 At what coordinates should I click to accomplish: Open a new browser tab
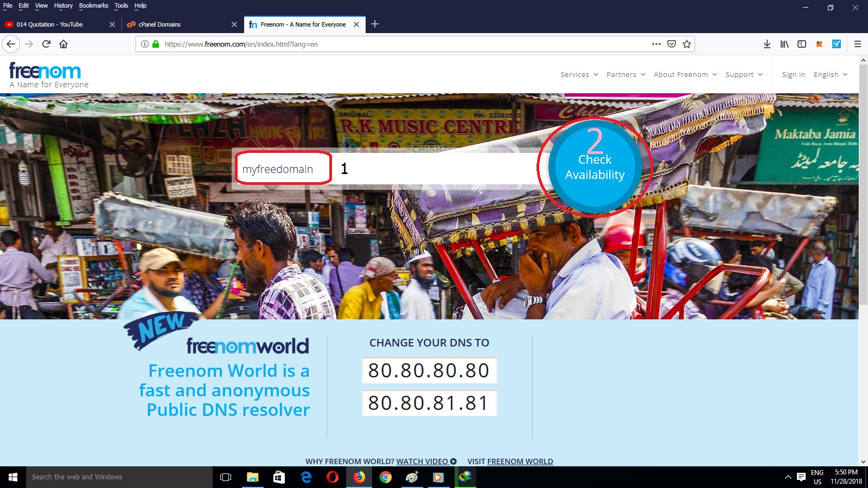375,24
